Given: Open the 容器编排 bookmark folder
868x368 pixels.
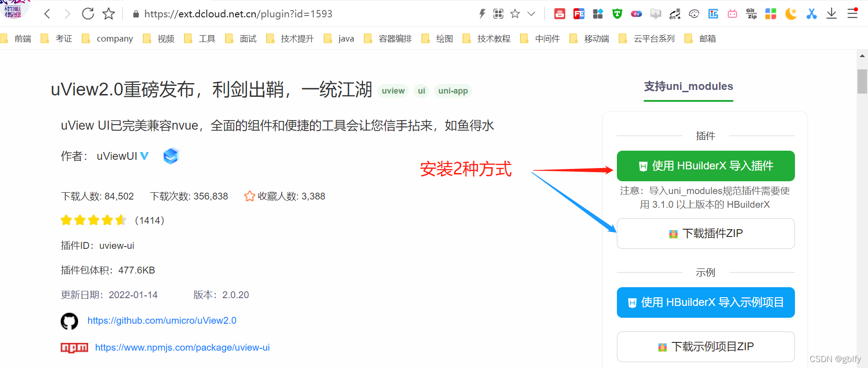Looking at the screenshot, I should (388, 39).
